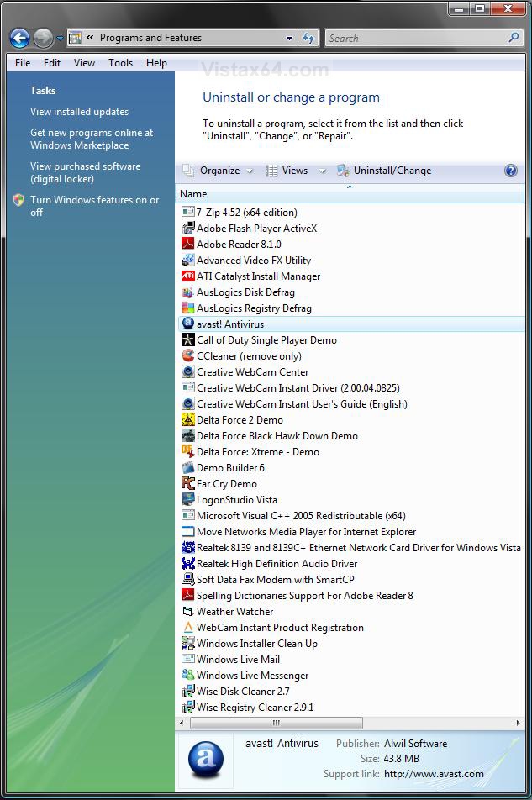Click the CCleaner program icon

[187, 355]
